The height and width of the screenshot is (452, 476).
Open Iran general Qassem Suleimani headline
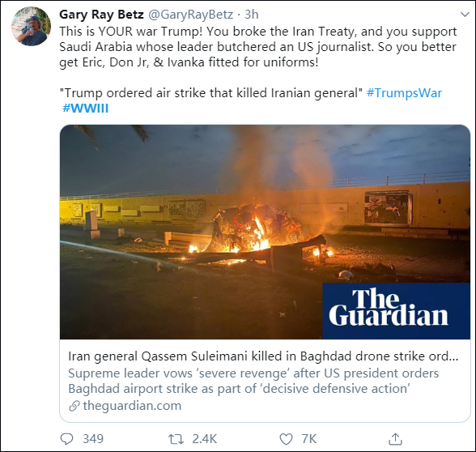pos(263,356)
